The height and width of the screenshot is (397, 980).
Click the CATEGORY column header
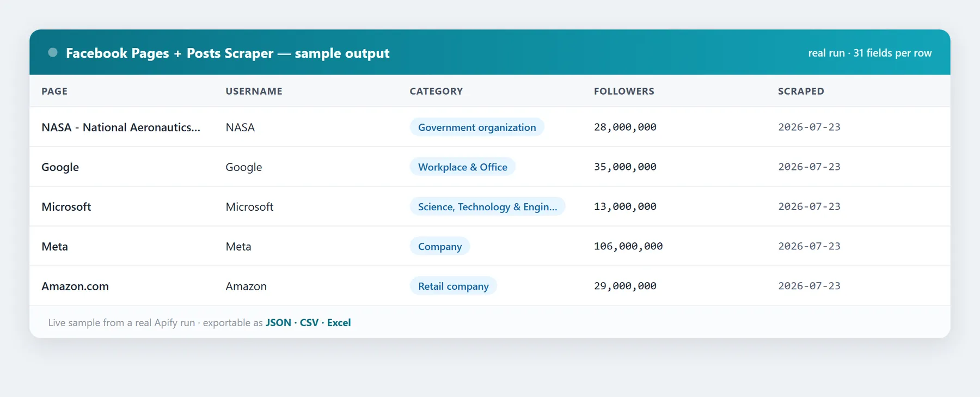click(436, 91)
